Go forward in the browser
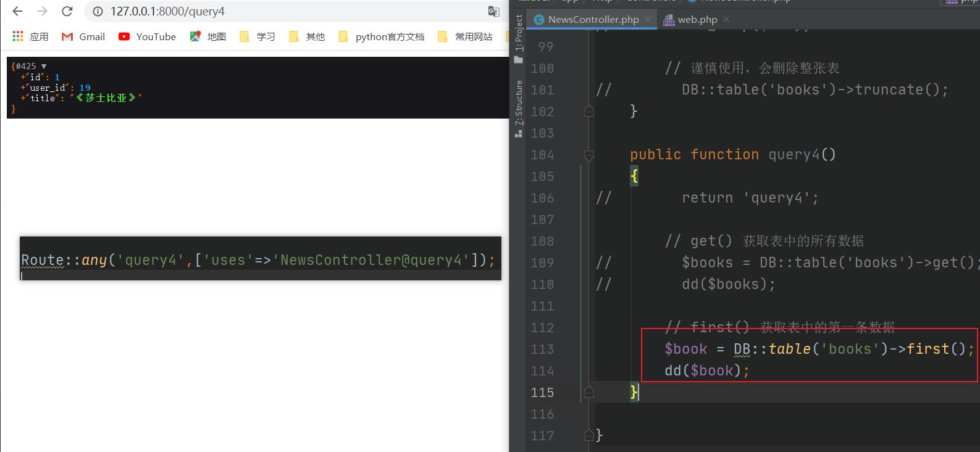This screenshot has height=452, width=980. pyautogui.click(x=42, y=11)
